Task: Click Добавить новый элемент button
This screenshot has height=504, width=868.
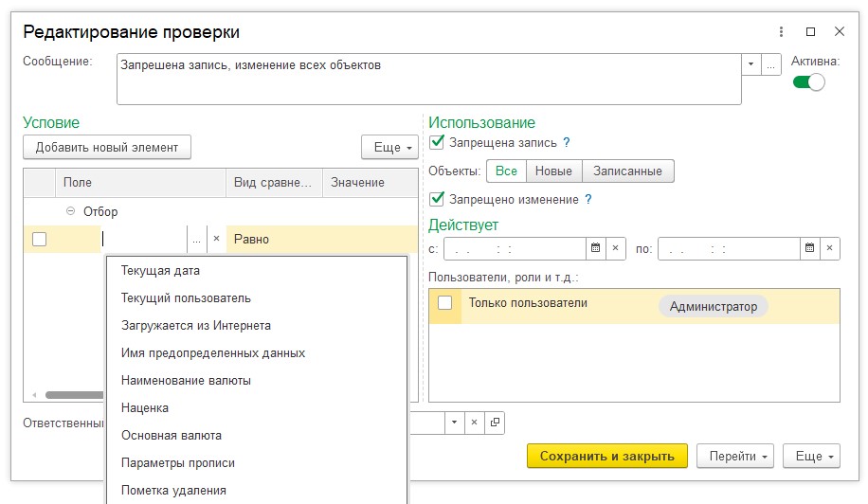Action: tap(107, 148)
